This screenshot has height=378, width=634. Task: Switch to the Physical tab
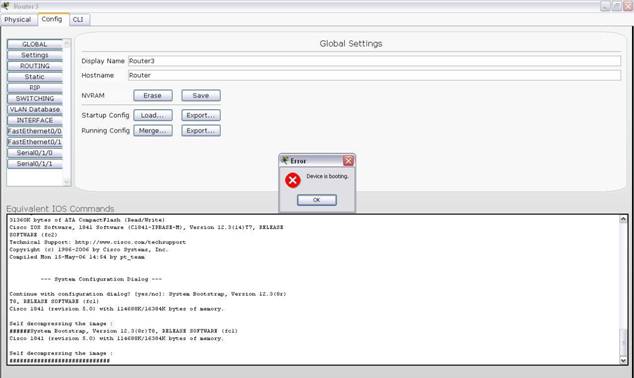[x=18, y=19]
